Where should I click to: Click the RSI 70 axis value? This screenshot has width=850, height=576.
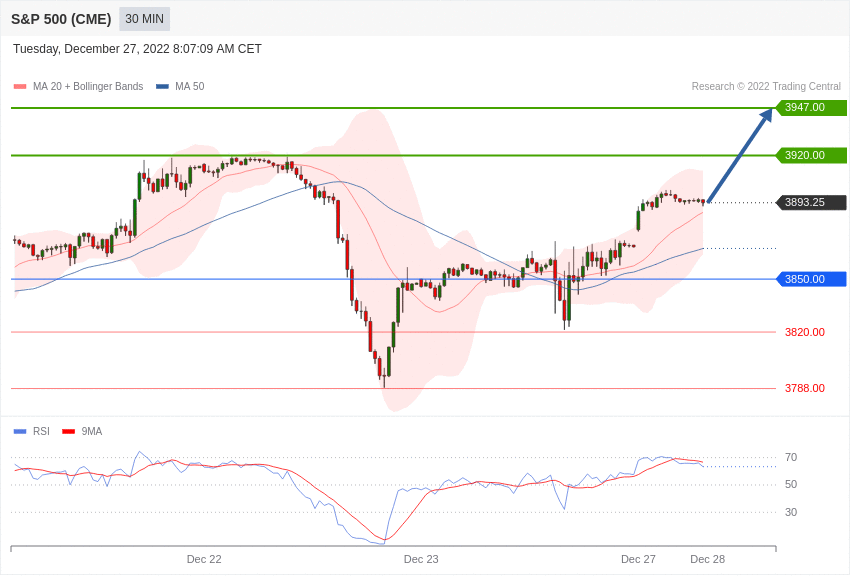(x=791, y=457)
